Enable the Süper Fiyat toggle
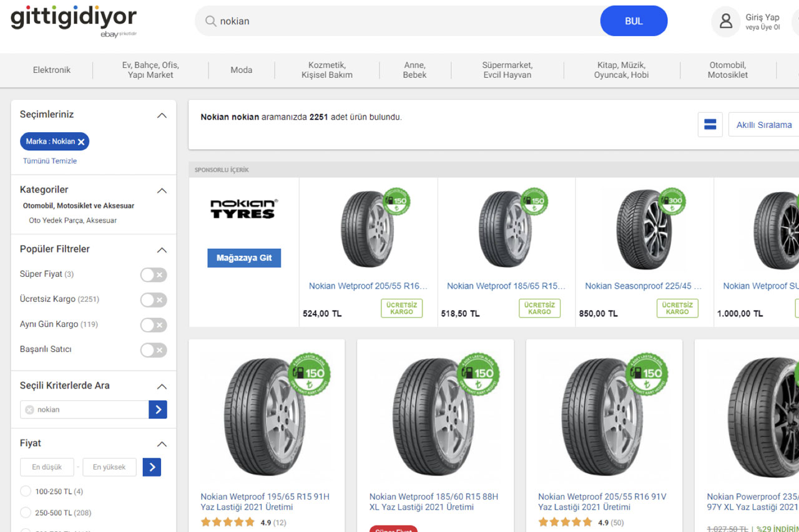This screenshot has width=799, height=532. [154, 274]
